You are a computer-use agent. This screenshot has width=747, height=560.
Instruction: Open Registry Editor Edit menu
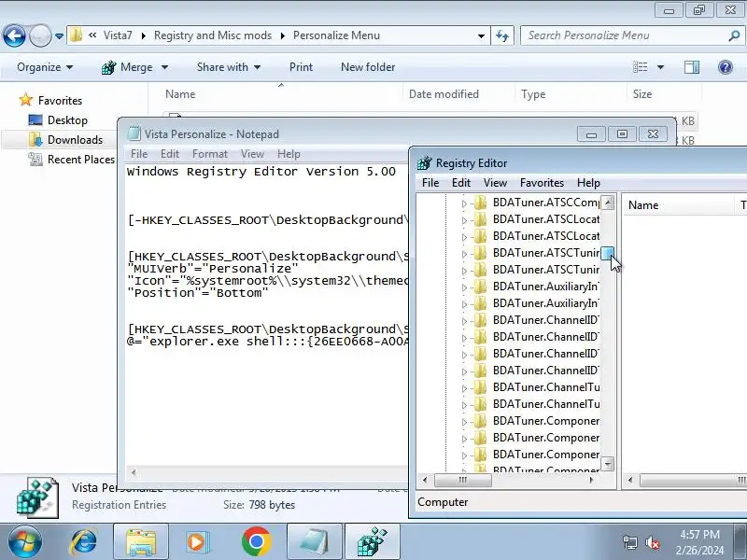point(460,183)
